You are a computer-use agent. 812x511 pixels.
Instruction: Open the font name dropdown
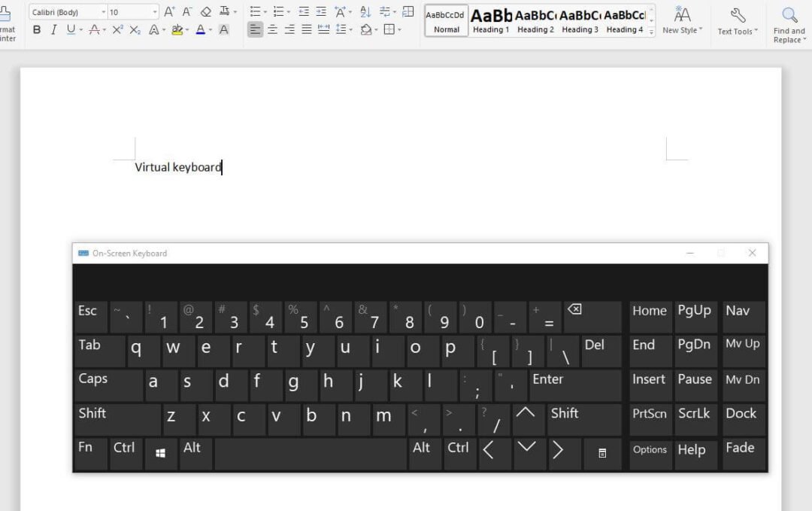[103, 11]
